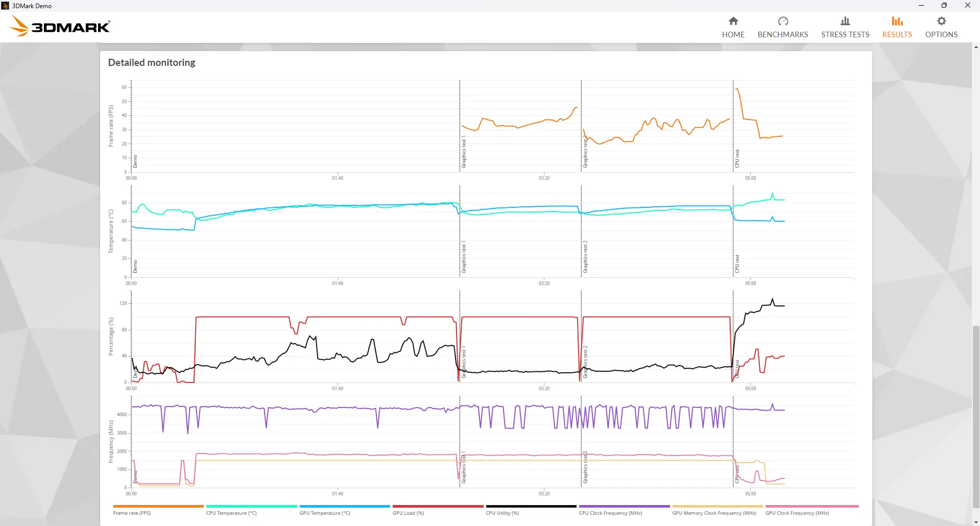Click the red GPU Load legend color bar
Image resolution: width=980 pixels, height=526 pixels.
point(438,506)
